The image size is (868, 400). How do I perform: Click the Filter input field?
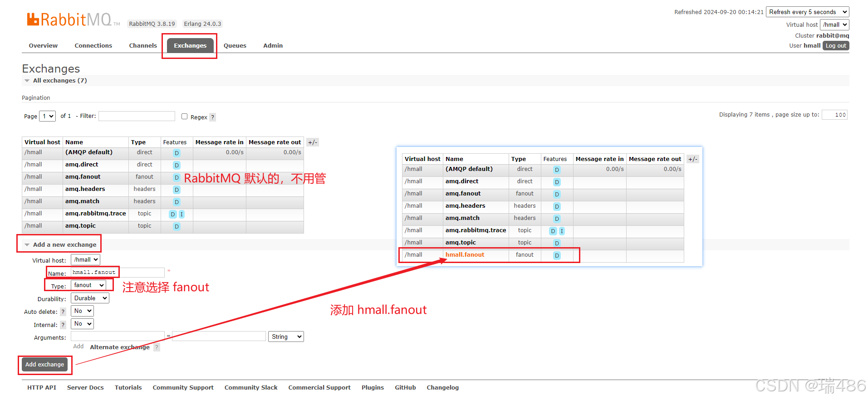click(x=137, y=116)
